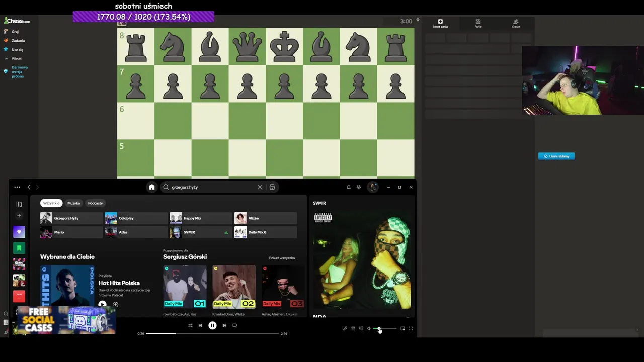The width and height of the screenshot is (644, 362).
Task: Select the Wszystkie filter chip
Action: coord(51,203)
